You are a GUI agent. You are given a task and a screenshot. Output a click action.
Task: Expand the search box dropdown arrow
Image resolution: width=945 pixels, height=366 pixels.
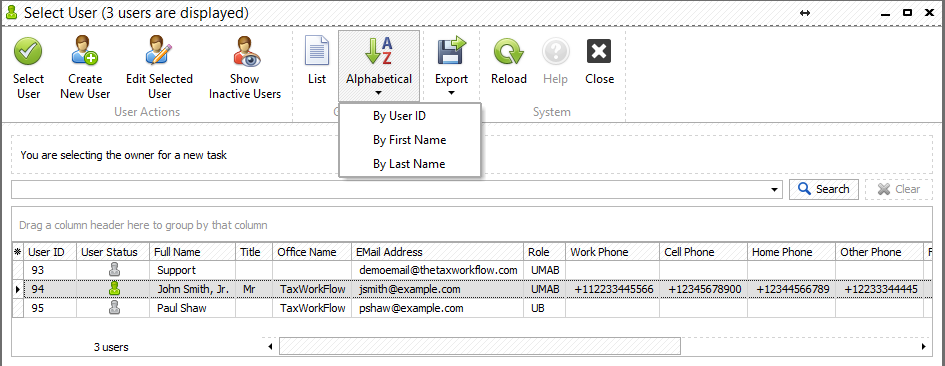click(x=774, y=189)
